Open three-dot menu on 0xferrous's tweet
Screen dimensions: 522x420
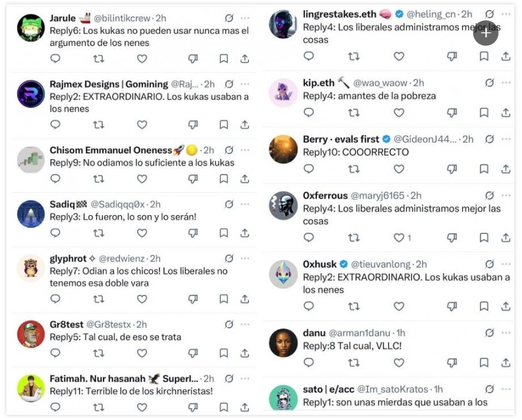point(505,195)
